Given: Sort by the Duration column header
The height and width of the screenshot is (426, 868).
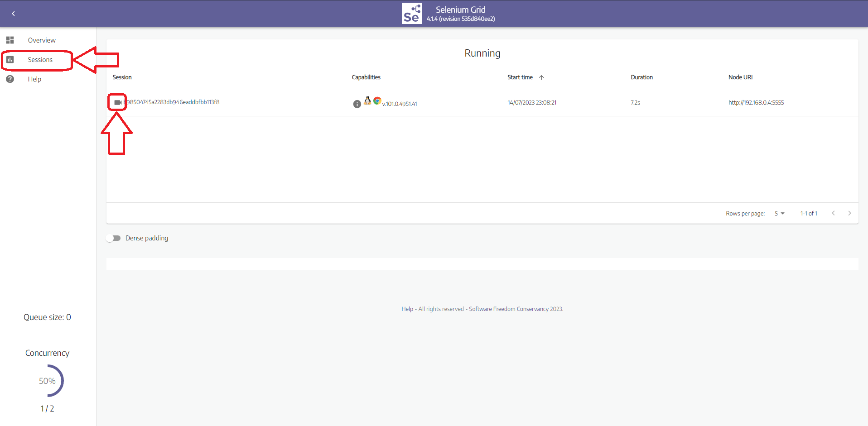Looking at the screenshot, I should [x=642, y=77].
